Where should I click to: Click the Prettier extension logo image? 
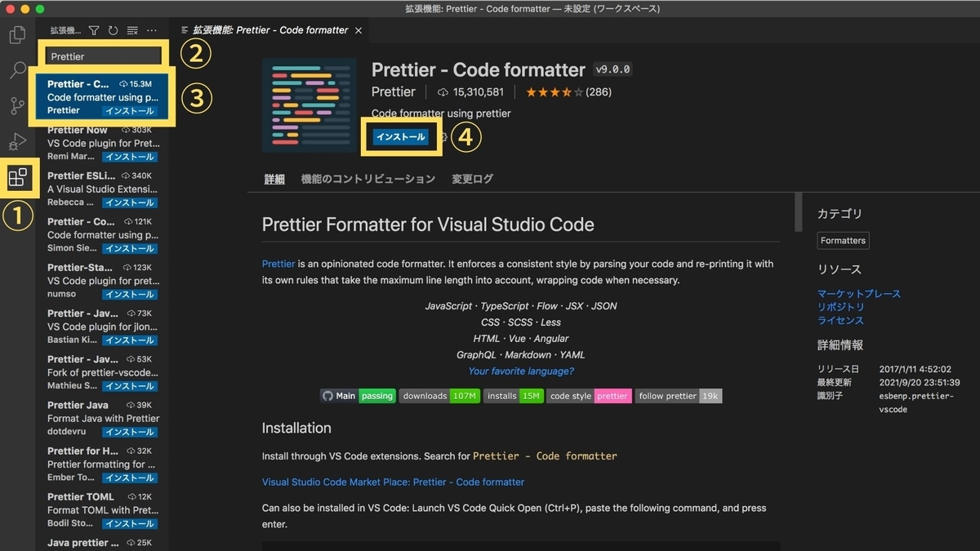(x=310, y=104)
